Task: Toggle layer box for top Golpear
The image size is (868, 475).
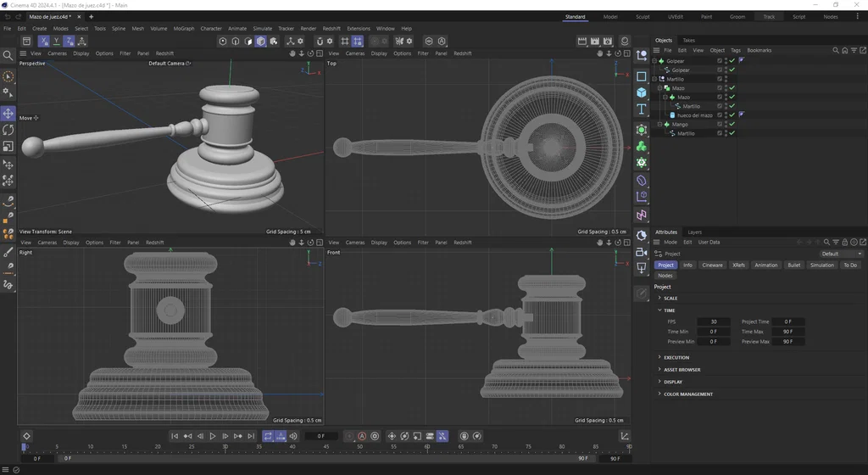Action: tap(720, 61)
